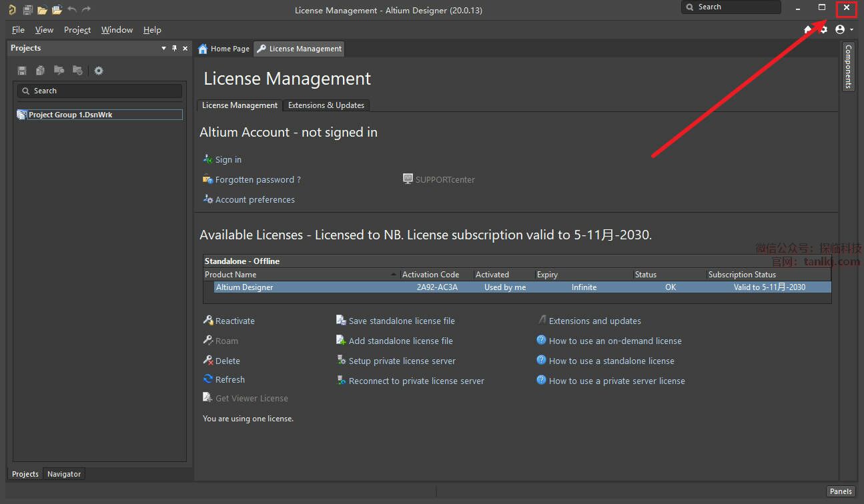Click the home icon in top-right toolbar
The height and width of the screenshot is (504, 864).
[x=808, y=29]
